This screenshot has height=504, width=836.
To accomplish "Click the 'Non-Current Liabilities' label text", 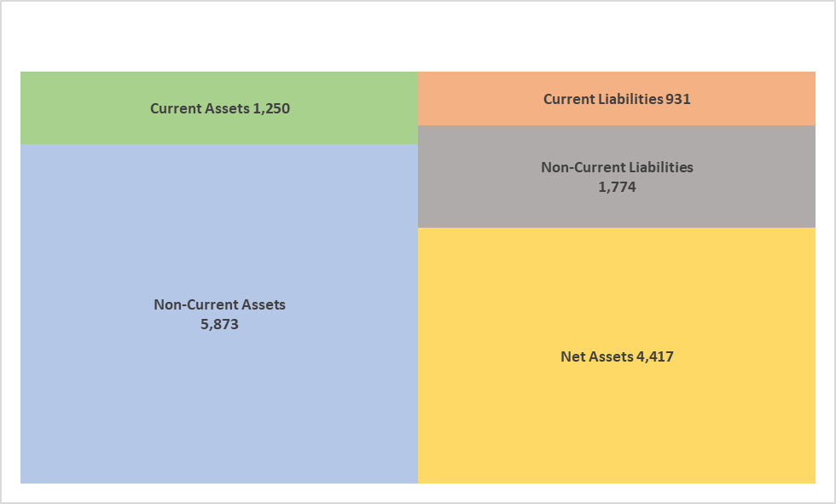I will pos(617,167).
